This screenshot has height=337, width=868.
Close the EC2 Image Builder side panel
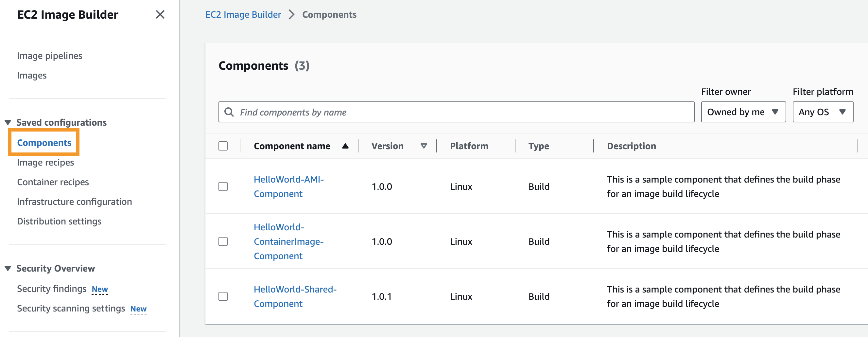(x=160, y=14)
